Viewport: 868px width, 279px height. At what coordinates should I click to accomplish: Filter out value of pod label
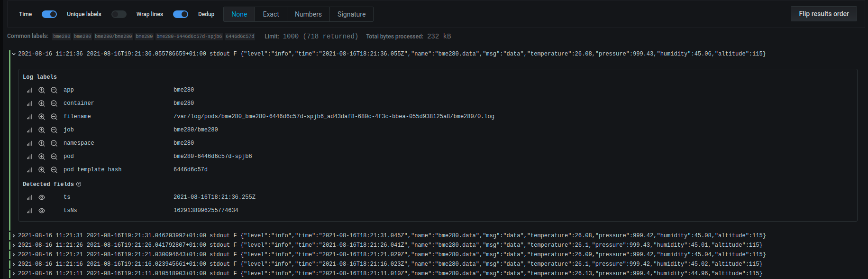[54, 157]
